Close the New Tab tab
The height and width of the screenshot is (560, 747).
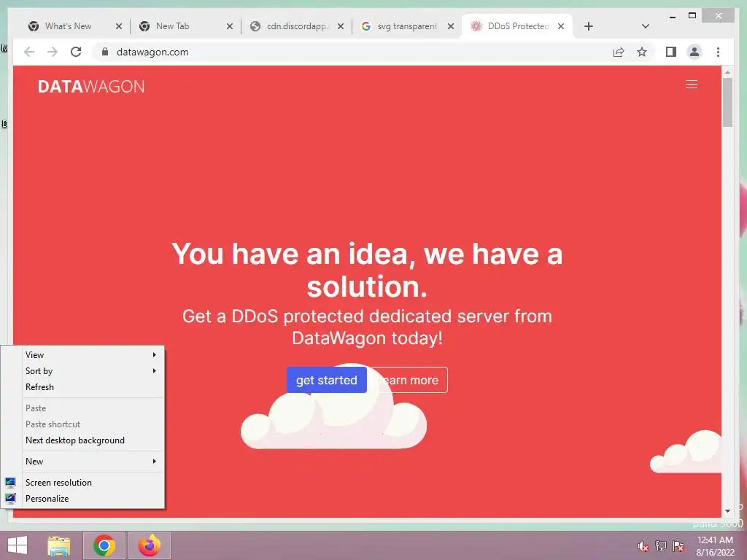click(230, 26)
